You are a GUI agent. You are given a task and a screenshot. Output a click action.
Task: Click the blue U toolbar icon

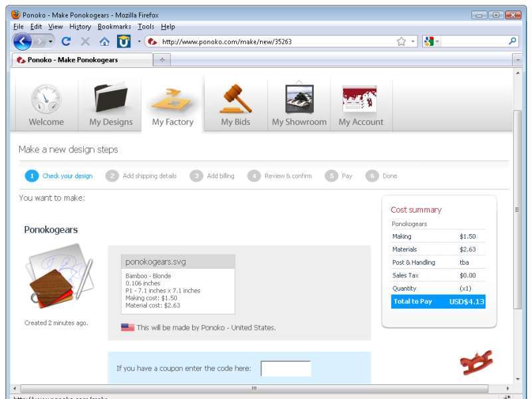coord(124,41)
